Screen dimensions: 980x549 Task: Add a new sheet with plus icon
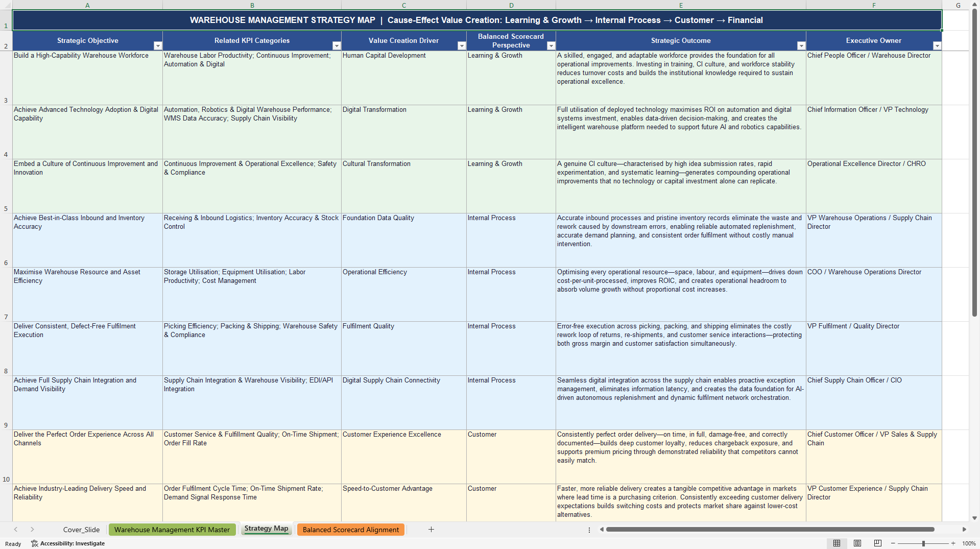pos(431,530)
